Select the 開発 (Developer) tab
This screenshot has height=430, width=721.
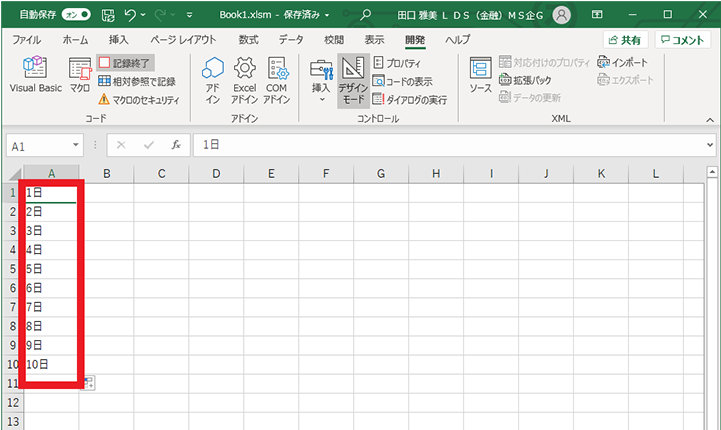coord(415,40)
